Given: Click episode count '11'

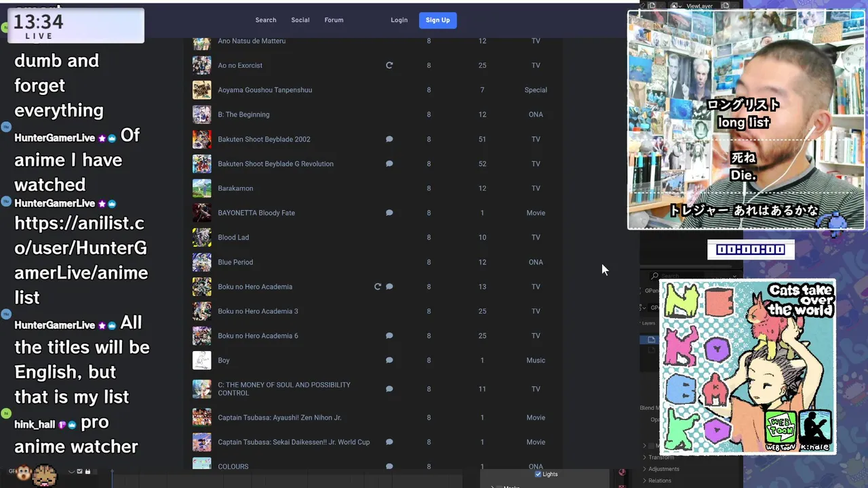Looking at the screenshot, I should click(x=482, y=389).
